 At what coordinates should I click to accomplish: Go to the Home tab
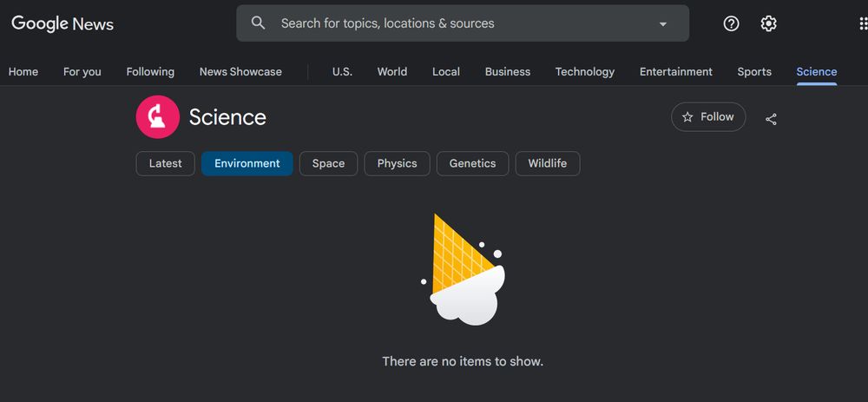click(x=23, y=72)
